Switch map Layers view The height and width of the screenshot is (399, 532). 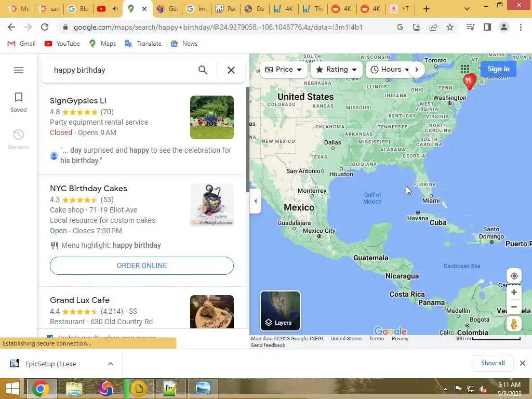coord(280,311)
